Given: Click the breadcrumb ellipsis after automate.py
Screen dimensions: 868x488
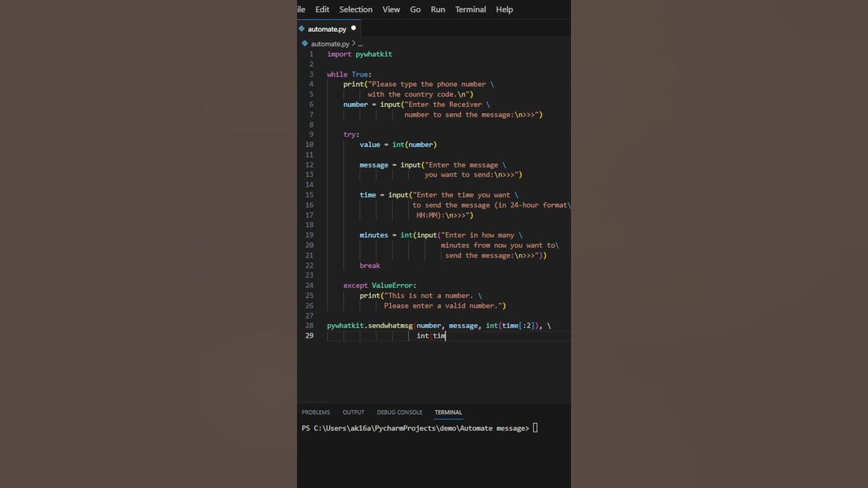Looking at the screenshot, I should pos(360,44).
